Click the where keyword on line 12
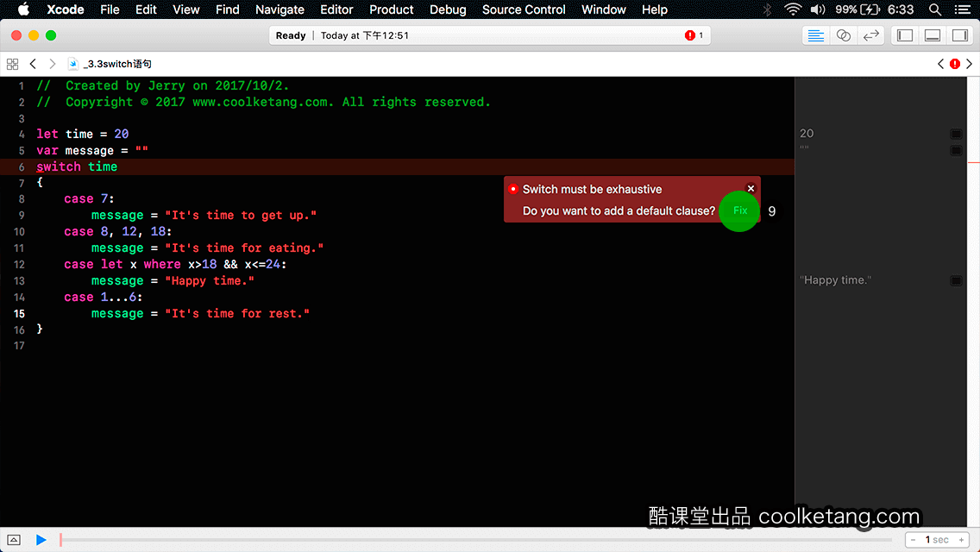The height and width of the screenshot is (552, 980). 162,264
